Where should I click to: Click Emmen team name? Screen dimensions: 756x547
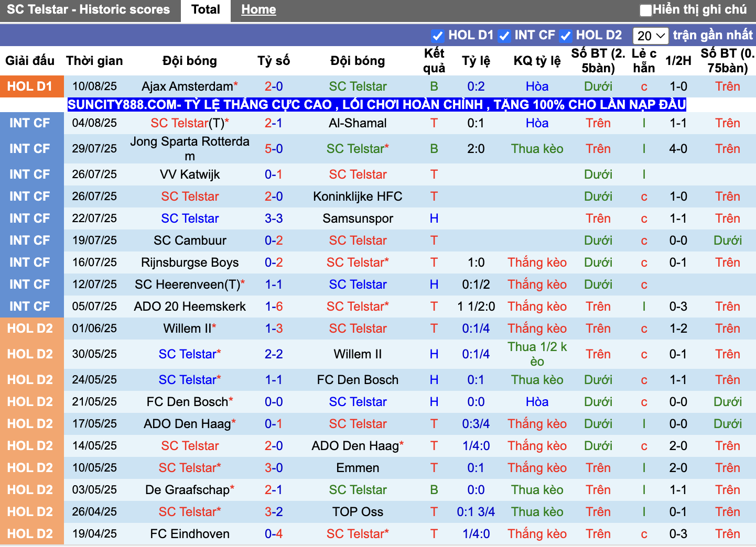tap(358, 468)
